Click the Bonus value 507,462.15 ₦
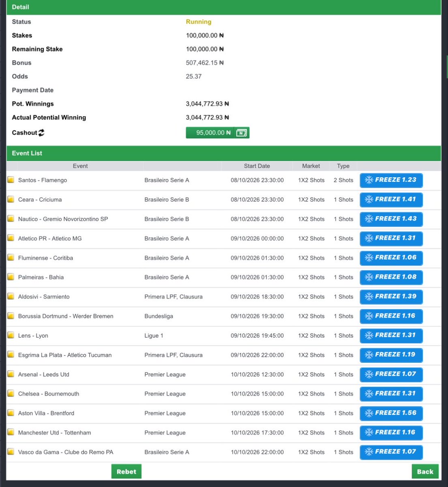448x487 pixels. (205, 63)
